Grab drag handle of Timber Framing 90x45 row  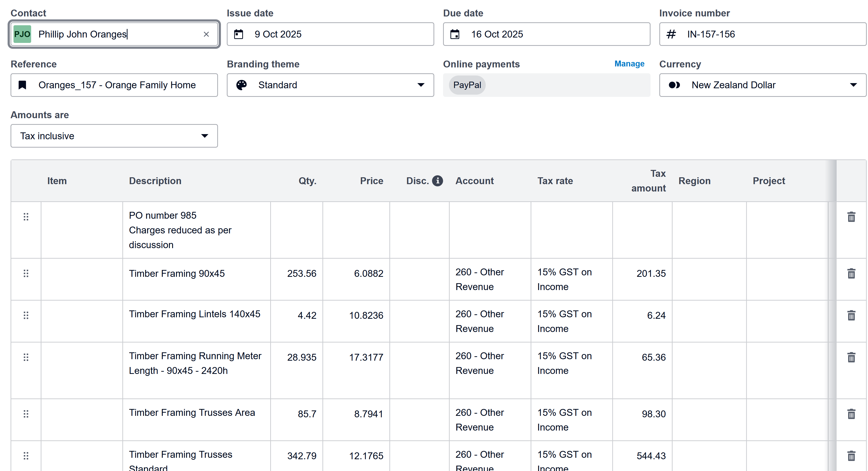(26, 274)
